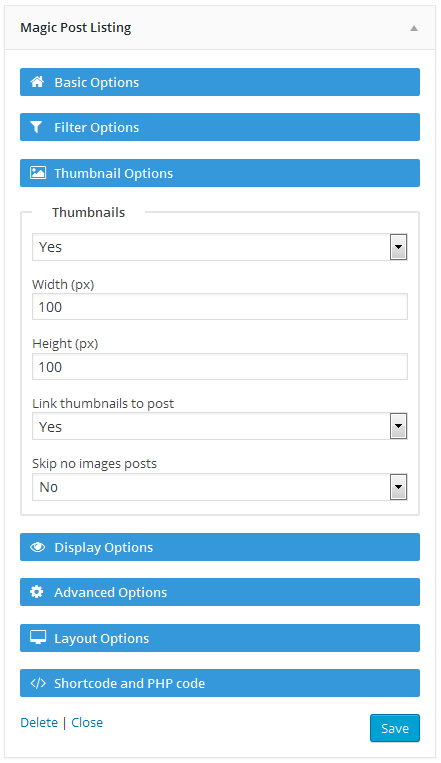The image size is (441, 763).
Task: Click the Close link
Action: (x=87, y=723)
